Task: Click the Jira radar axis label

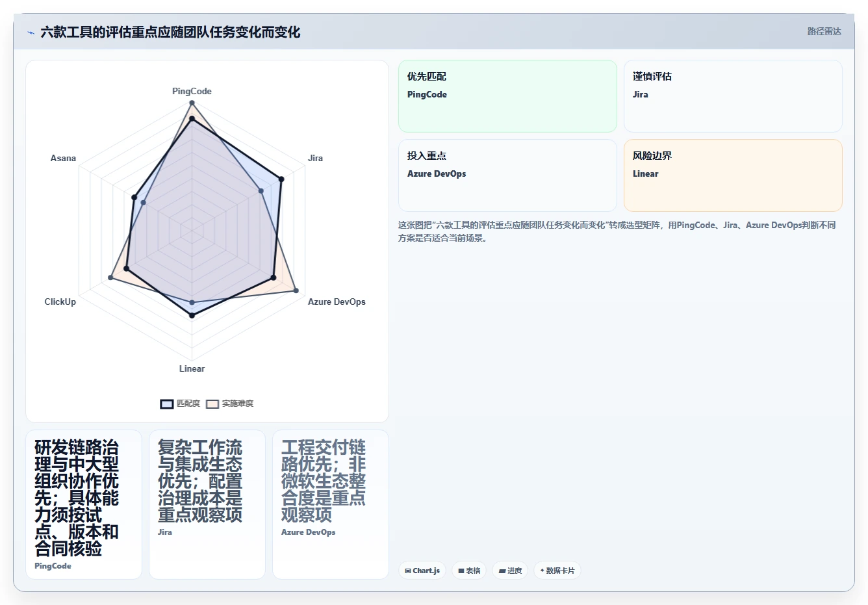Action: pos(315,158)
